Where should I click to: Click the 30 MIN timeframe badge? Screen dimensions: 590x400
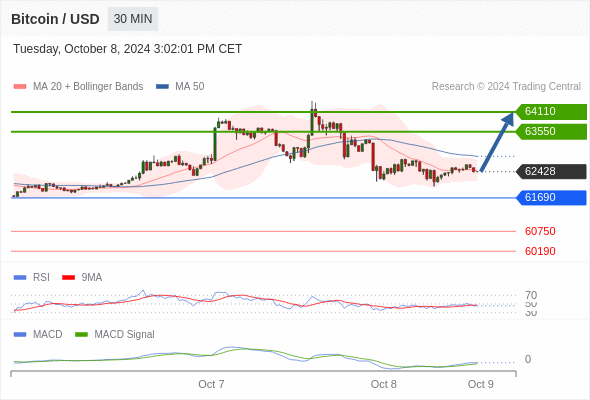tap(133, 19)
